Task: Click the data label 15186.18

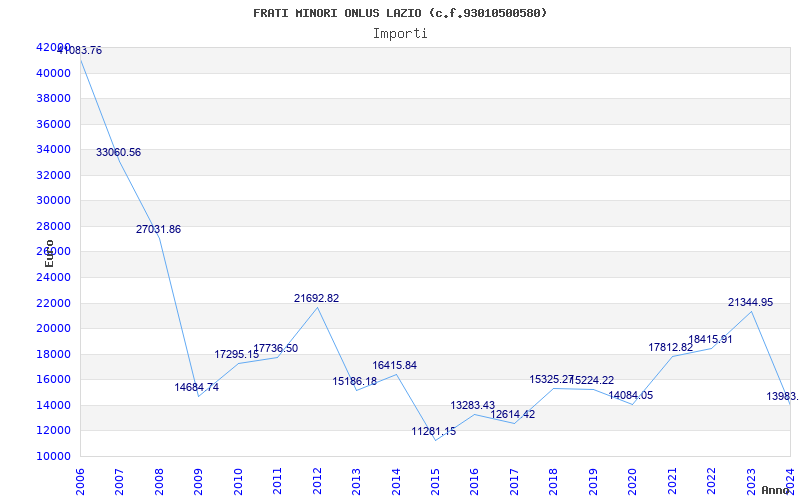Action: point(355,381)
